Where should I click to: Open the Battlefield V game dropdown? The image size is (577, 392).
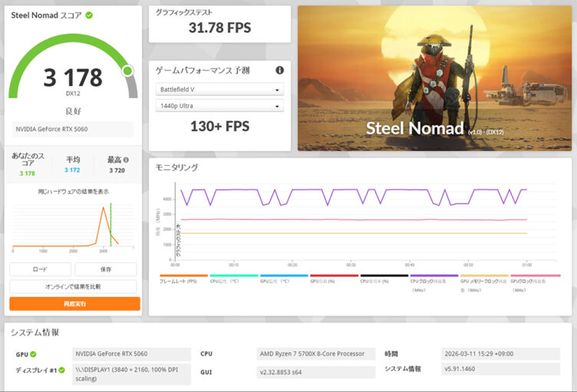point(219,90)
